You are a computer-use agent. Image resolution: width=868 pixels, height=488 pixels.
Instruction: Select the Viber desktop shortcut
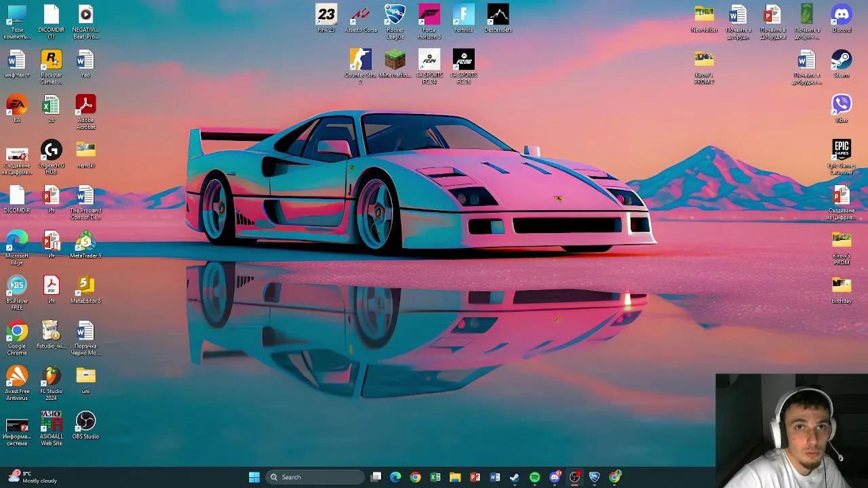(x=842, y=108)
